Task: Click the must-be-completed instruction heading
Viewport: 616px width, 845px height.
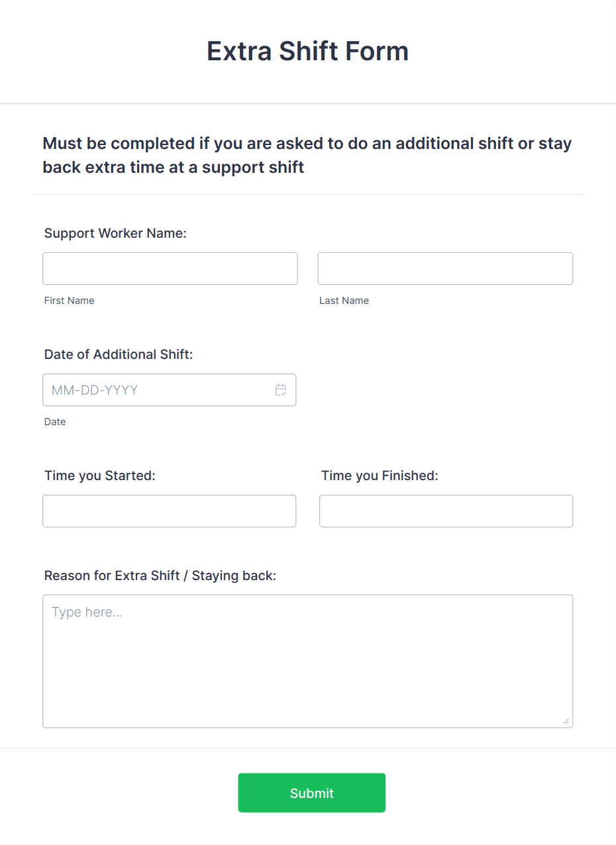Action: [x=307, y=155]
